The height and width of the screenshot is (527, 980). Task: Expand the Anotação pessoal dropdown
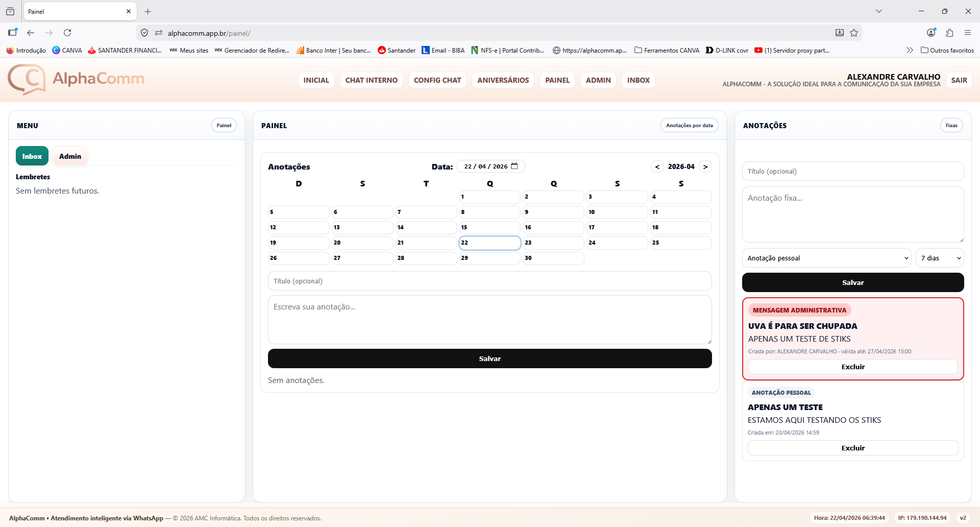coord(826,258)
